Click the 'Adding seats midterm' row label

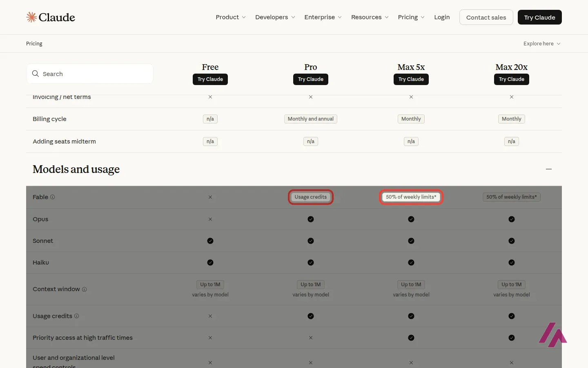point(64,141)
